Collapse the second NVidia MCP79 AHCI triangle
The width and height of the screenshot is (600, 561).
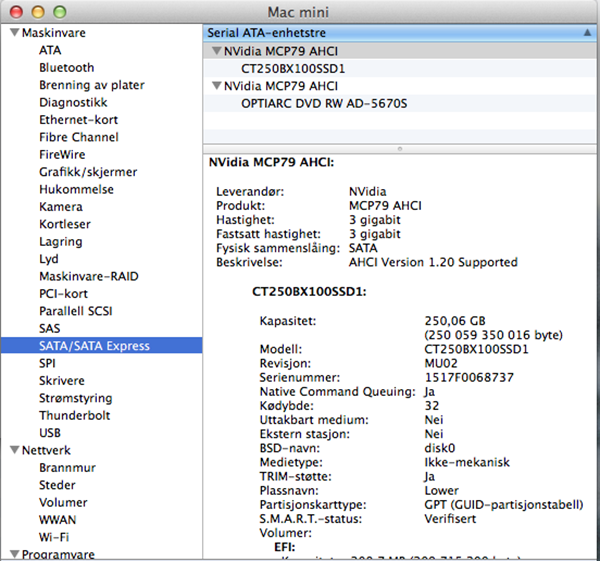pyautogui.click(x=217, y=86)
